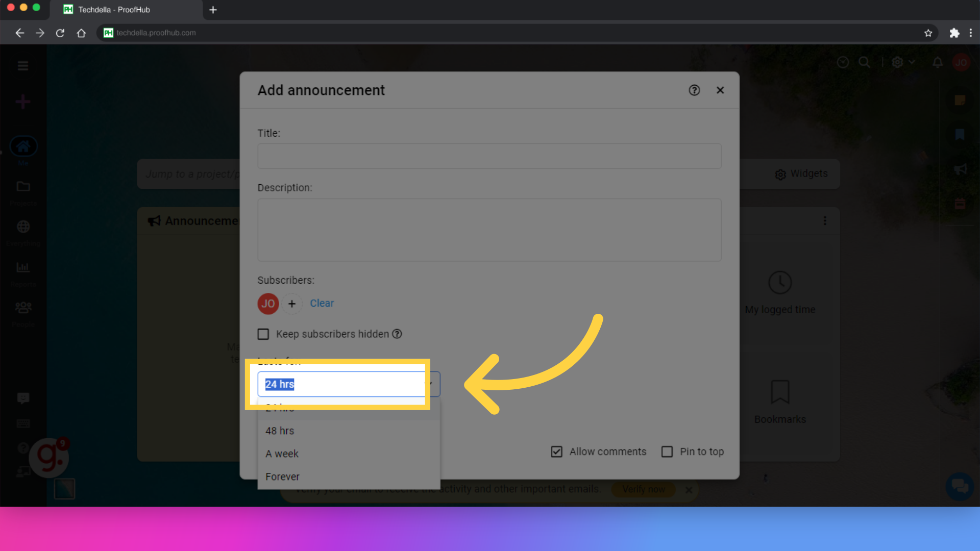
Task: Select the My logged time icon
Action: (x=780, y=283)
